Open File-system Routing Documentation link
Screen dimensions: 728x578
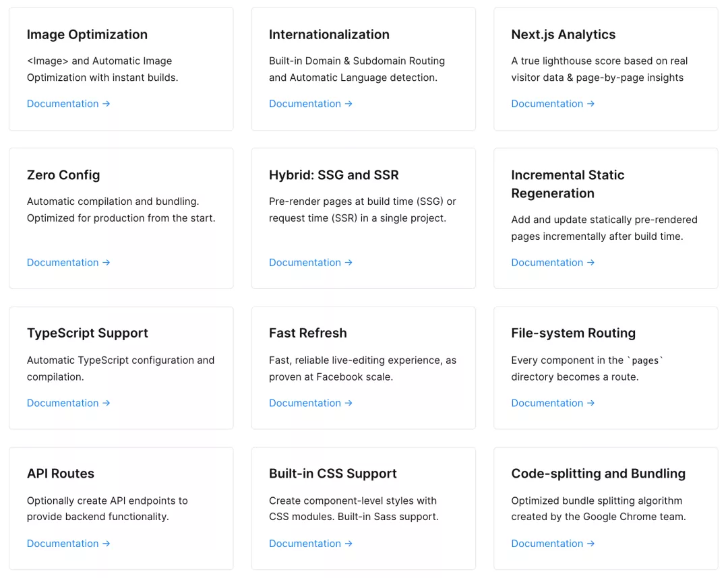[553, 403]
